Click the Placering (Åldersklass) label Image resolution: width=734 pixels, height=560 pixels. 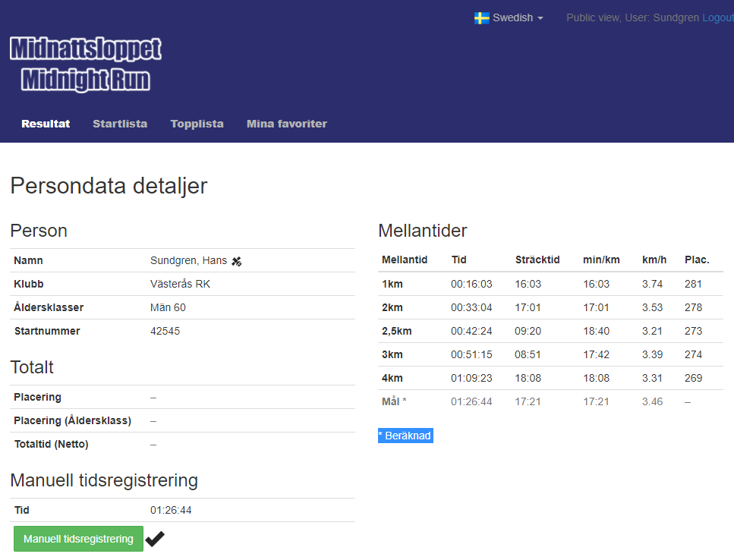(x=73, y=420)
